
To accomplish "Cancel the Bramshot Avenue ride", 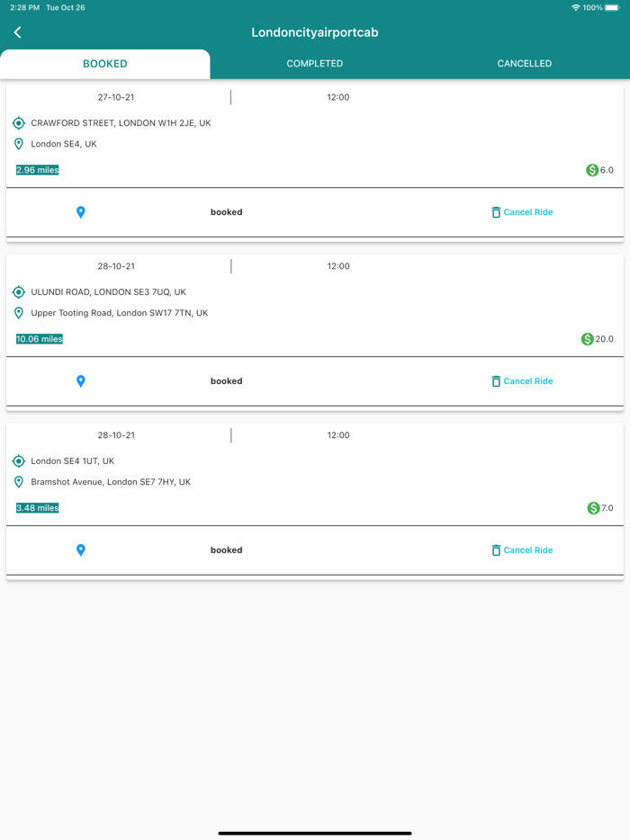I will pos(521,550).
